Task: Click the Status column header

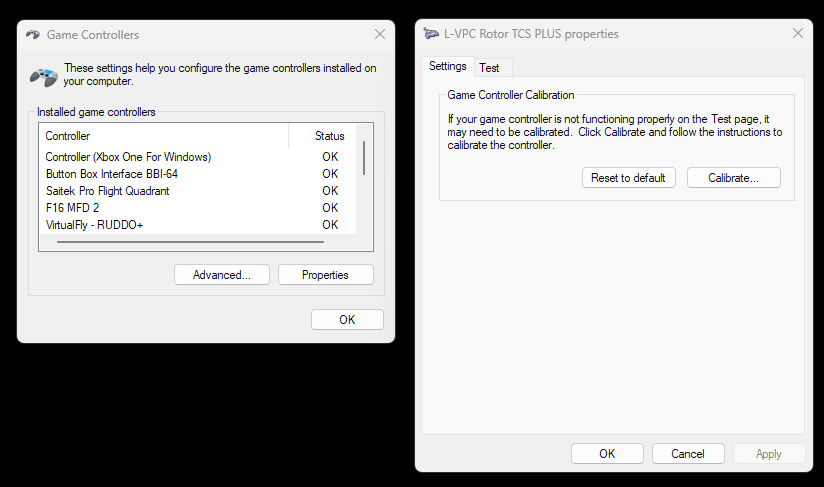Action: coord(329,136)
